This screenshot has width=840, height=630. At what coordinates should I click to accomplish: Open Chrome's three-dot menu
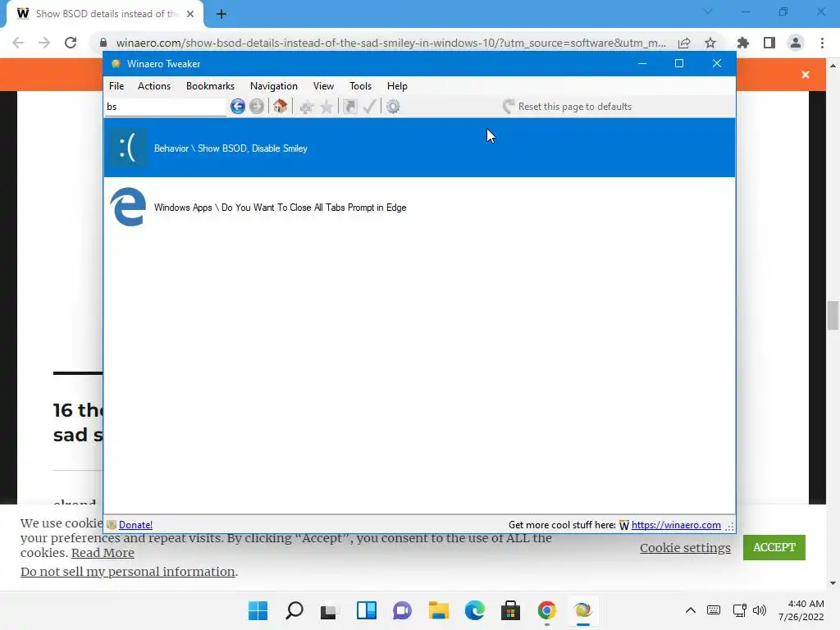click(x=822, y=43)
